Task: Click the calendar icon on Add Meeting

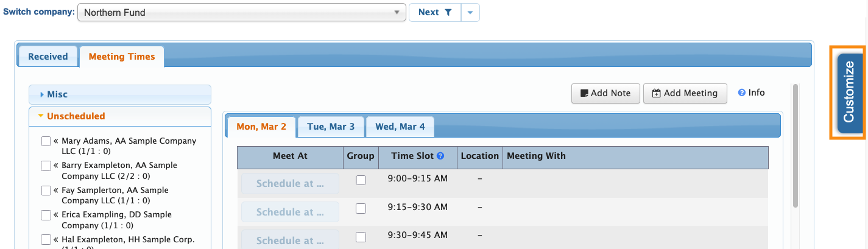Action: pos(656,93)
